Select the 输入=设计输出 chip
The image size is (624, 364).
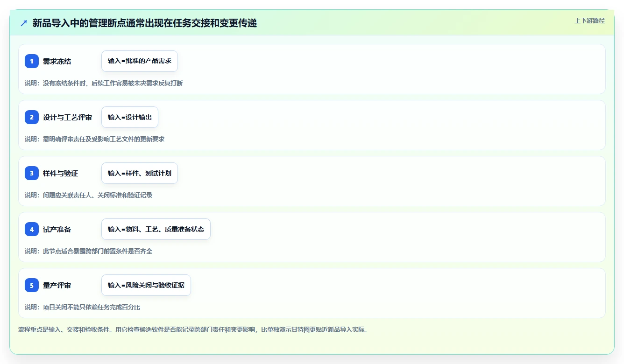130,117
